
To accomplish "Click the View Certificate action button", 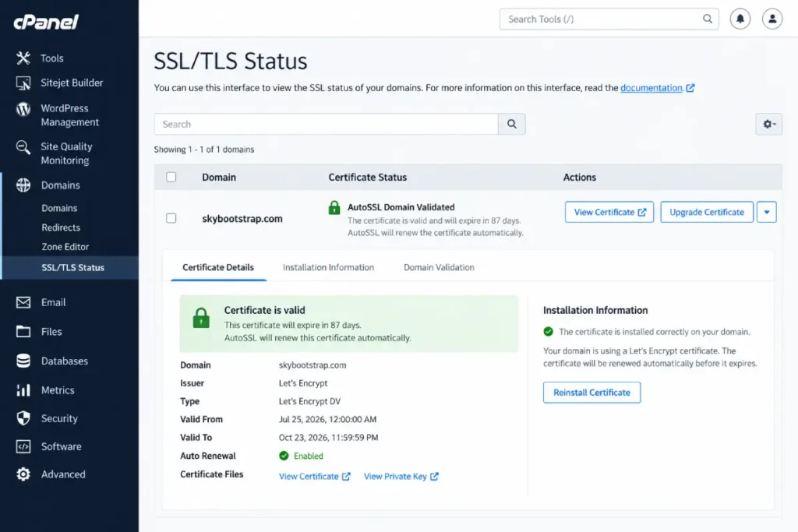I will pyautogui.click(x=609, y=212).
